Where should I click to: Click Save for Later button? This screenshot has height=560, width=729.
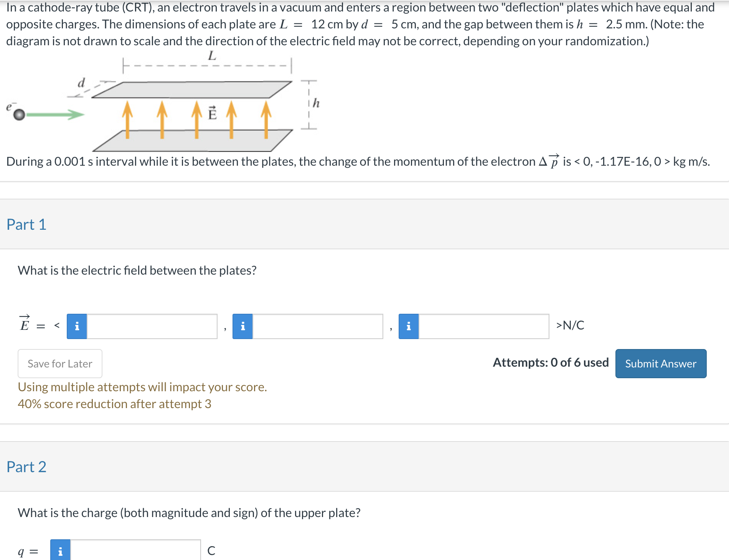pos(60,364)
